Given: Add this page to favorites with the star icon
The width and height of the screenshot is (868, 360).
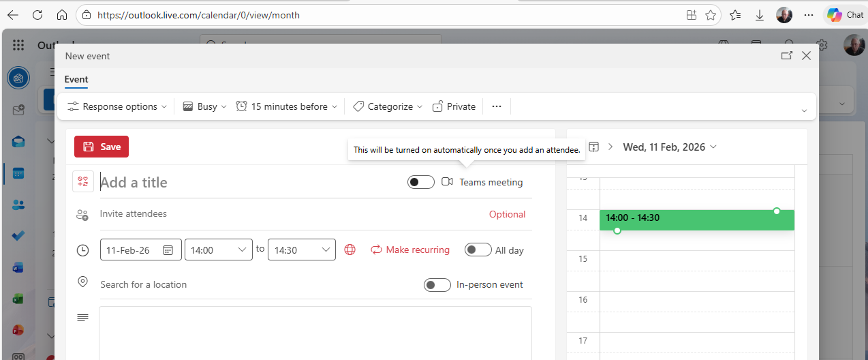Looking at the screenshot, I should (711, 15).
